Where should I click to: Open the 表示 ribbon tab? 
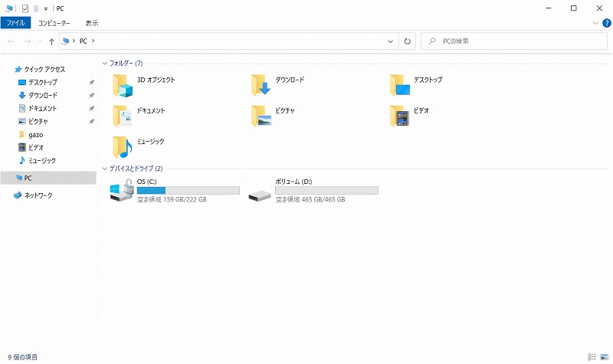(x=92, y=23)
